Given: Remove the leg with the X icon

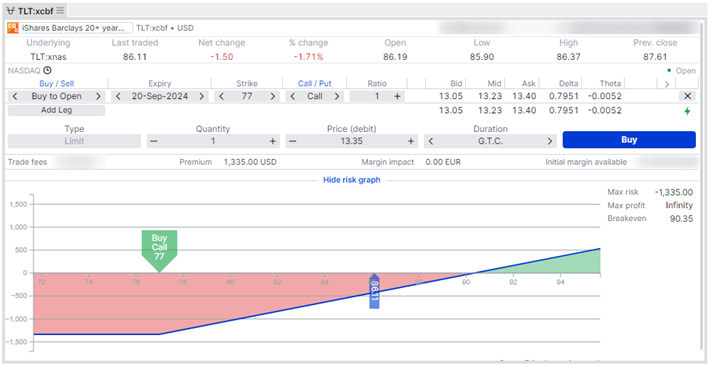Looking at the screenshot, I should 687,96.
